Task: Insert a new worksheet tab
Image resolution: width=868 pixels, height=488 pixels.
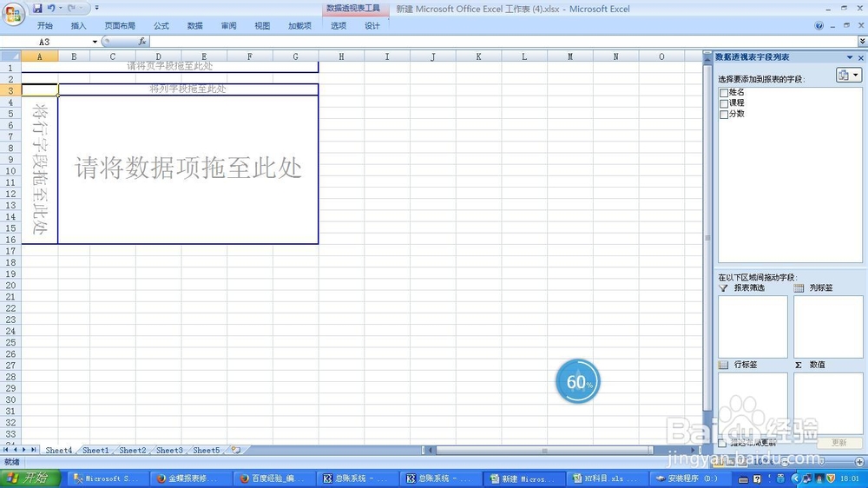Action: point(236,451)
